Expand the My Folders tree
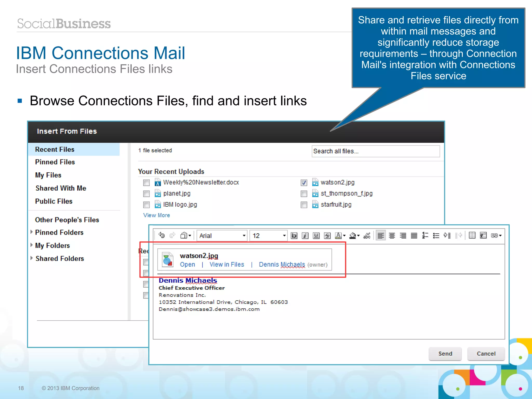Image resolution: width=532 pixels, height=399 pixels. (31, 245)
